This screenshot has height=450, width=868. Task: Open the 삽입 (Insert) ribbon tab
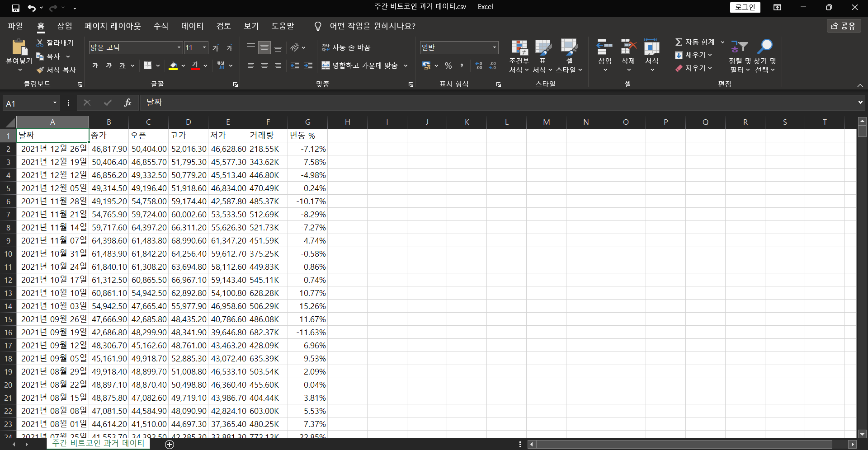65,26
